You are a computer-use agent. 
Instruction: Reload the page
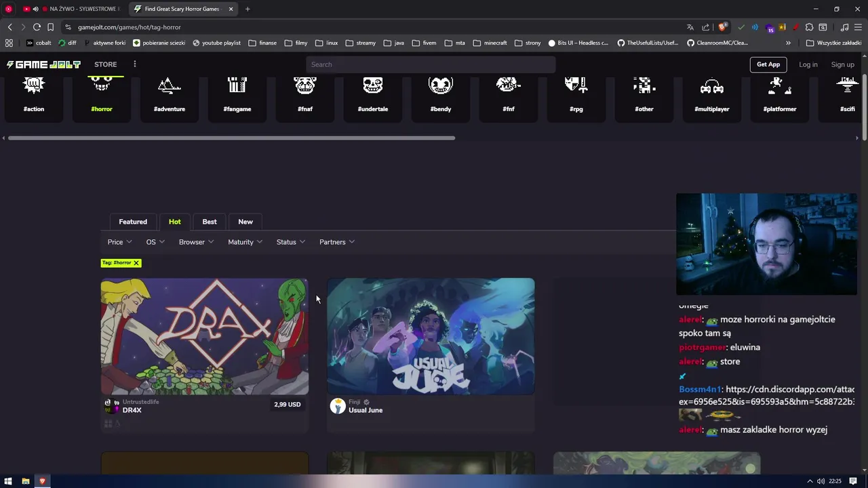37,27
